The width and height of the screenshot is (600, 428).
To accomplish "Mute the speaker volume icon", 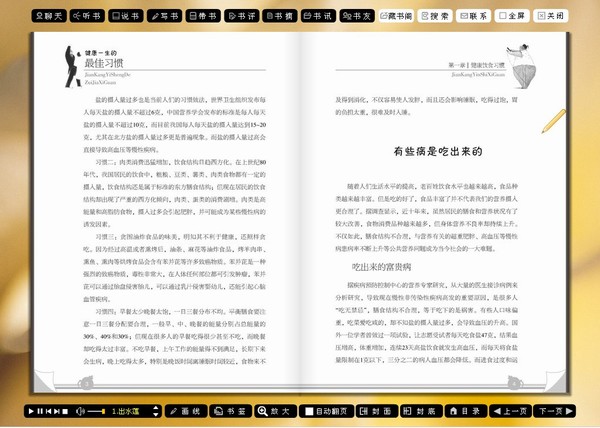I will [x=80, y=411].
